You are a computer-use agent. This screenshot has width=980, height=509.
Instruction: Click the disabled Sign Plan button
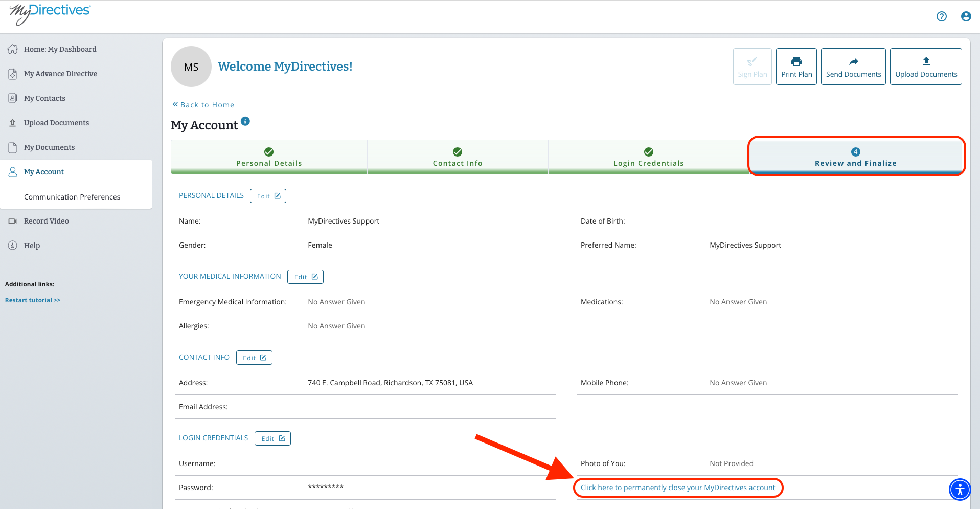coord(753,67)
